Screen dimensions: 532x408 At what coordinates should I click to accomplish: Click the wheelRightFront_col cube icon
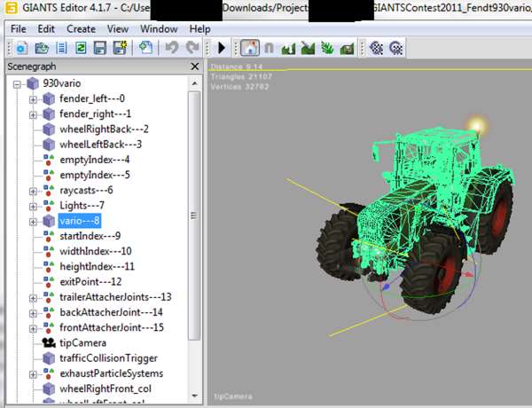click(x=49, y=388)
